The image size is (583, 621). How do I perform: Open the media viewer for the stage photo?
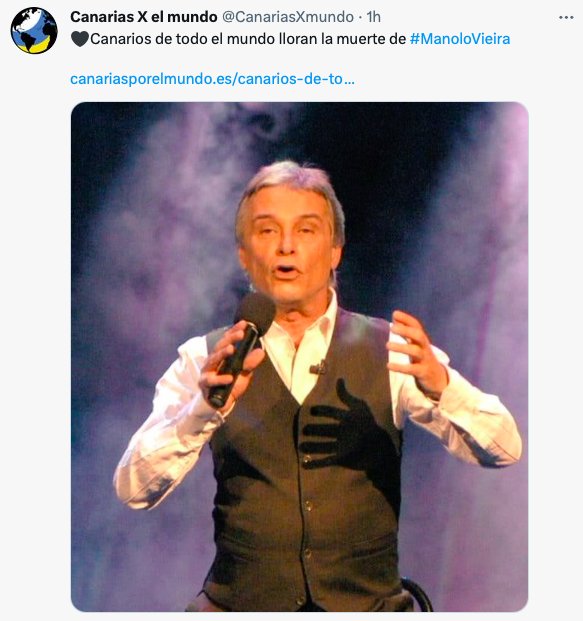(299, 356)
